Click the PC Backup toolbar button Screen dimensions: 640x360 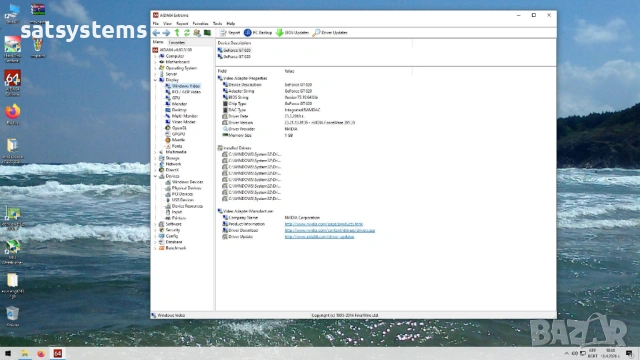[258, 33]
